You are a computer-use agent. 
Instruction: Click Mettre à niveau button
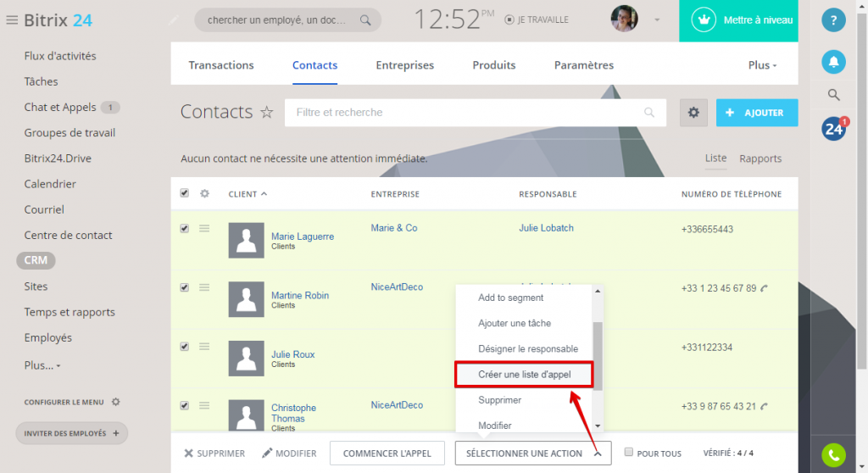coord(738,20)
